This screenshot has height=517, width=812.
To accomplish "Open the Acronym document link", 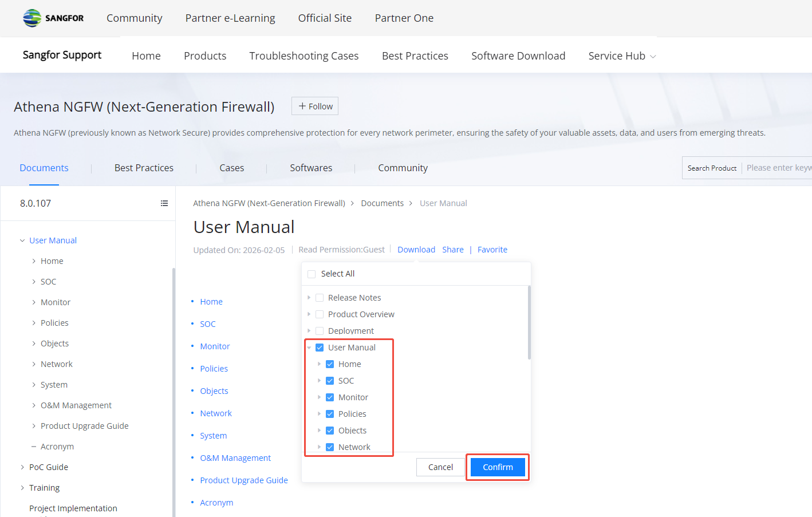I will [x=216, y=503].
